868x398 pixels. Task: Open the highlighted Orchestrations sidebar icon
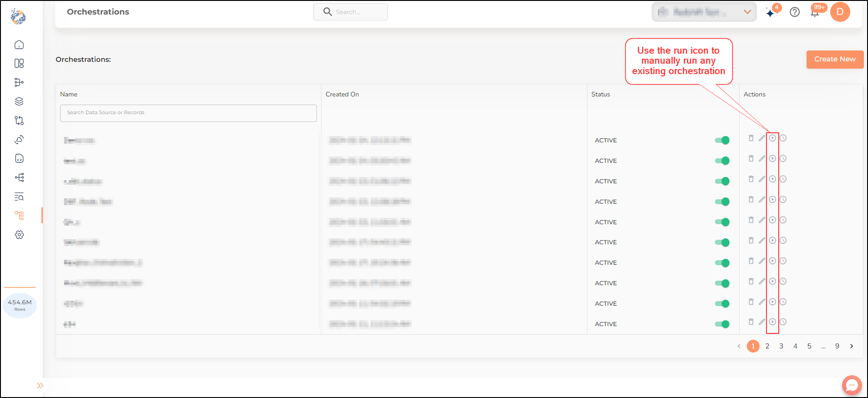(x=19, y=216)
